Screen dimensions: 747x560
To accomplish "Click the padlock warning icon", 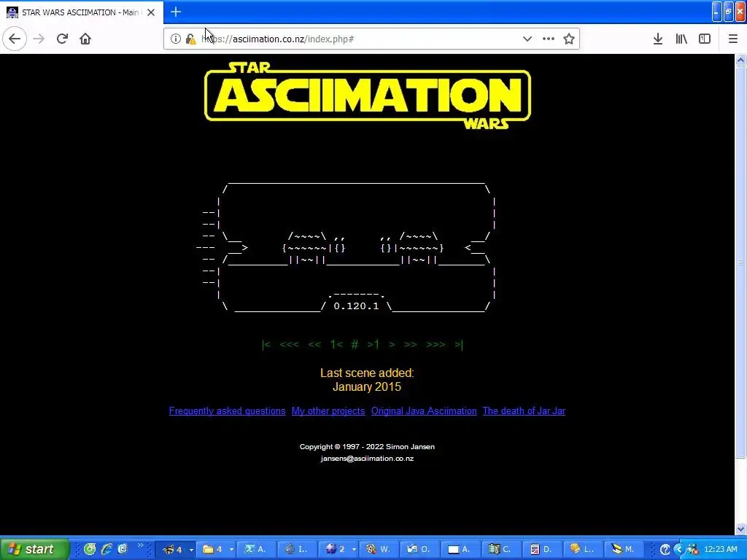I will pos(190,39).
